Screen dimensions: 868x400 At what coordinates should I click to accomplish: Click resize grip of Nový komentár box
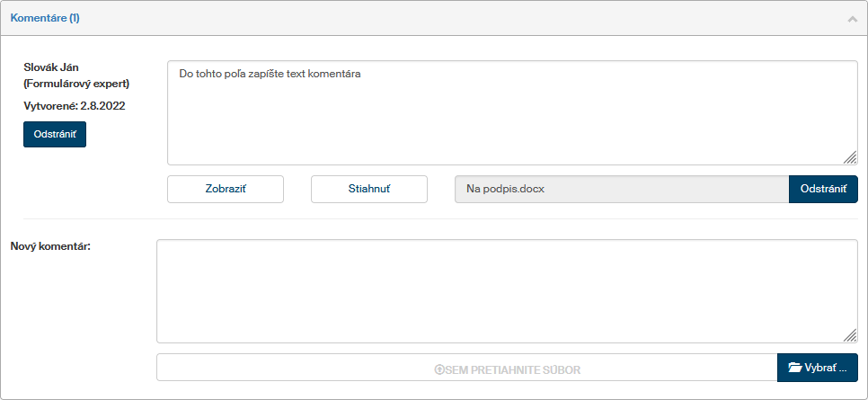pos(850,335)
